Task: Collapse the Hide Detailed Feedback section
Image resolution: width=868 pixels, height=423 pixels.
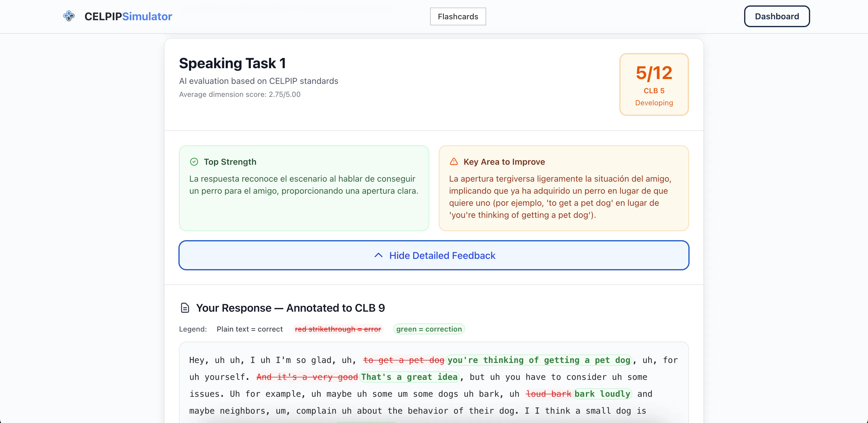Action: [x=434, y=255]
